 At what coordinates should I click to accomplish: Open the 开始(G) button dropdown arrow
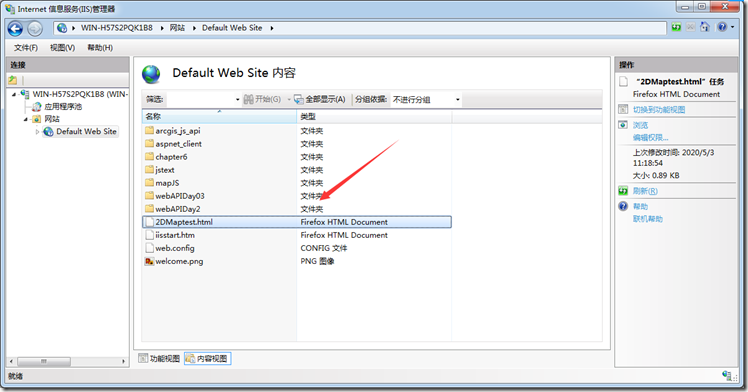pos(289,99)
